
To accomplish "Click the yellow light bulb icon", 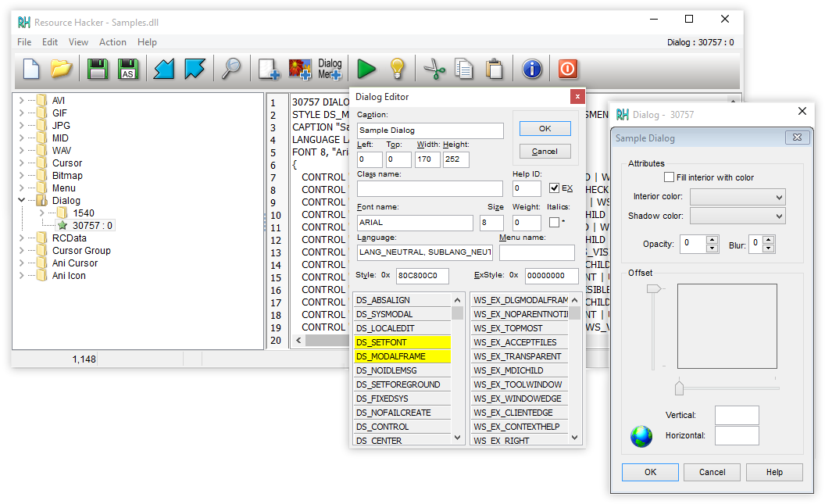I will tap(397, 69).
